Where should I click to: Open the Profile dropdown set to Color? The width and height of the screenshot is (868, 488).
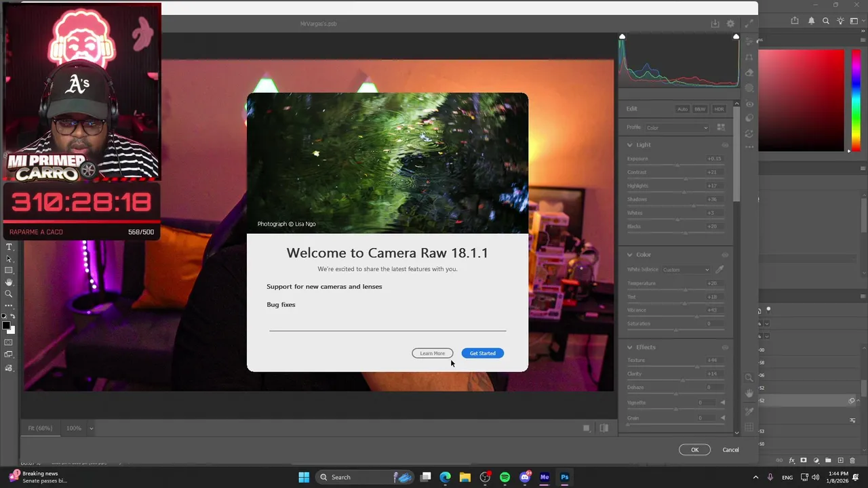click(677, 127)
